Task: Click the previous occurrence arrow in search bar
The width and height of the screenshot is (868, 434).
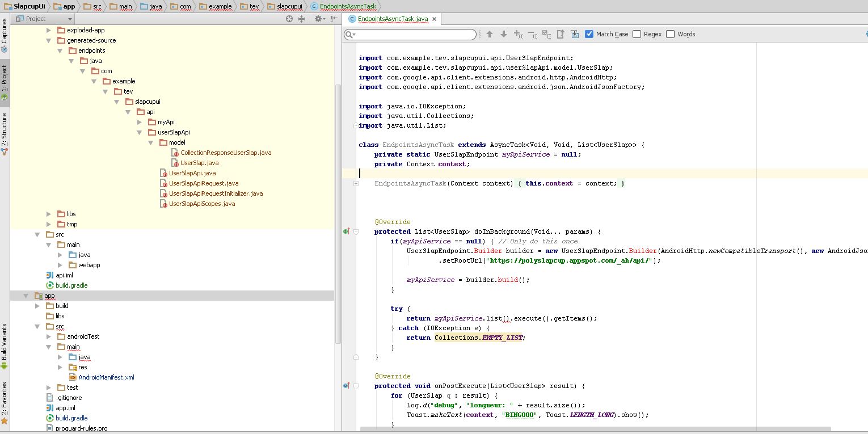Action: point(489,34)
